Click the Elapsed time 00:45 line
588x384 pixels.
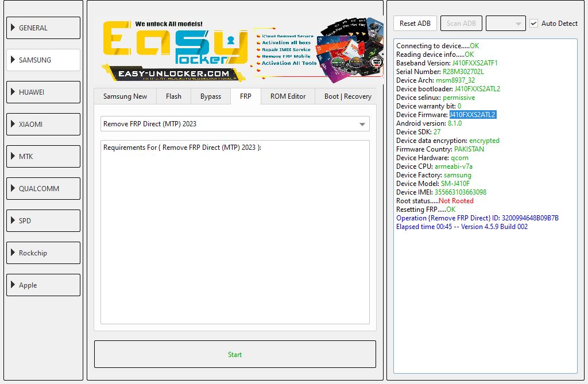pos(462,227)
